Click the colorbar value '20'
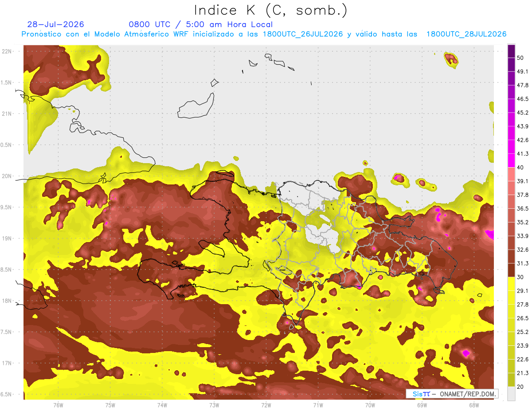Viewport: 532px width, 411px height. pos(520,387)
